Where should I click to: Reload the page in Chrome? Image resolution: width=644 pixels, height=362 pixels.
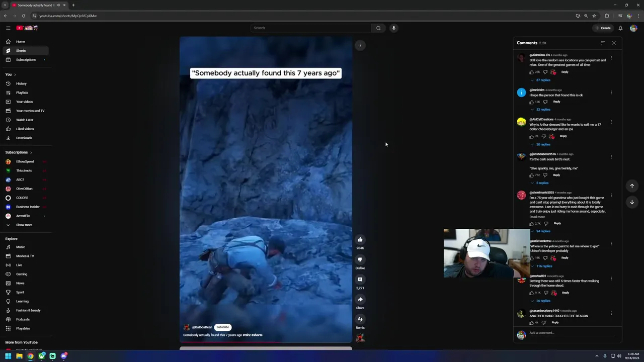[x=23, y=16]
